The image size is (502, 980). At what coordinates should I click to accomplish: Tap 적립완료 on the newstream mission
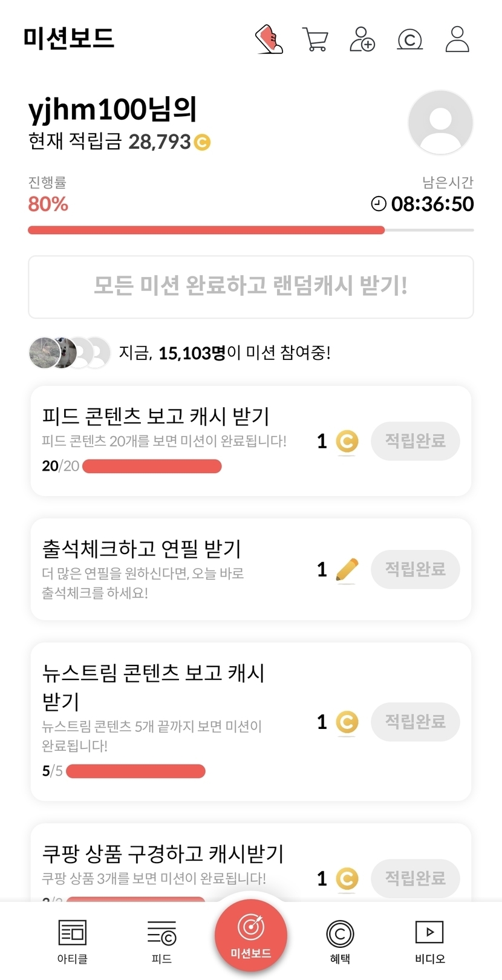click(415, 722)
